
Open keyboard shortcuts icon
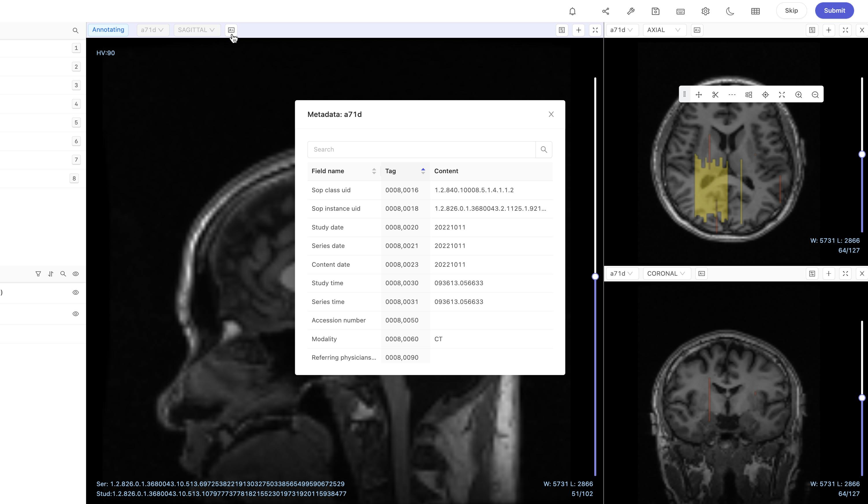680,11
